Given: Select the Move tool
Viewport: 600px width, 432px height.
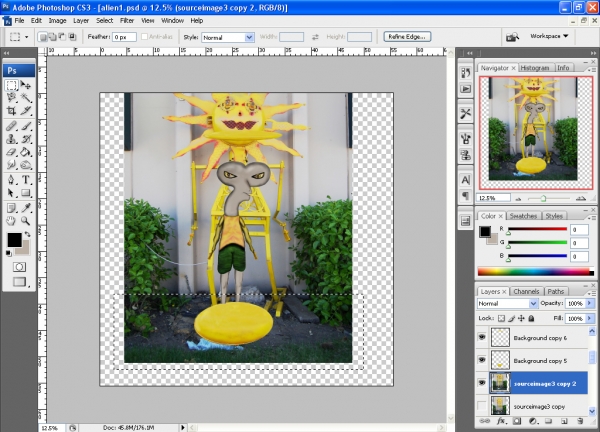Looking at the screenshot, I should point(26,85).
